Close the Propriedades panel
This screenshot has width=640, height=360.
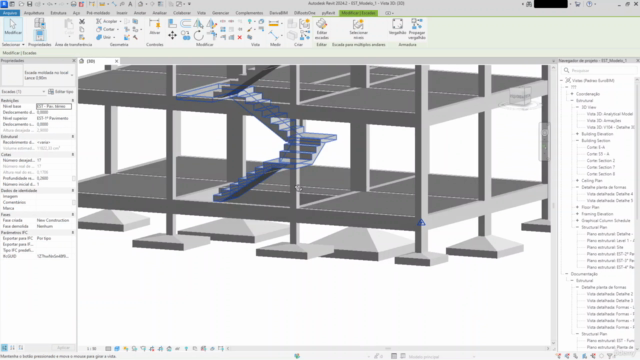[74, 60]
